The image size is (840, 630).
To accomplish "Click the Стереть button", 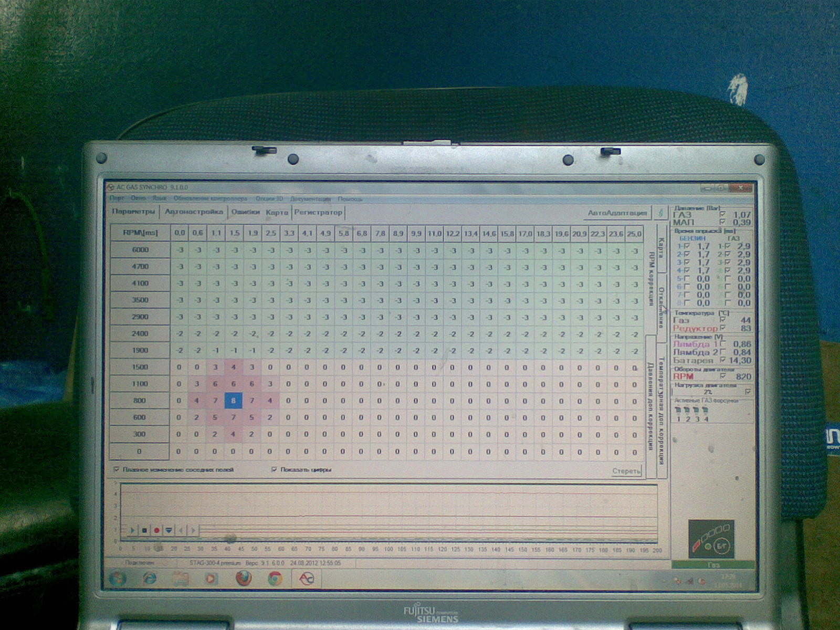I will click(626, 471).
